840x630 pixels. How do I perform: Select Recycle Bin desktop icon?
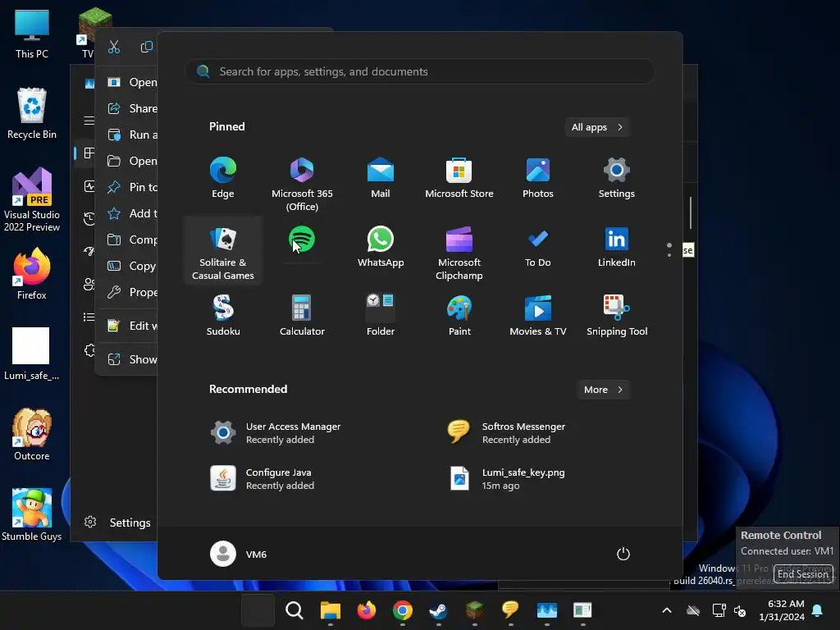pyautogui.click(x=32, y=113)
